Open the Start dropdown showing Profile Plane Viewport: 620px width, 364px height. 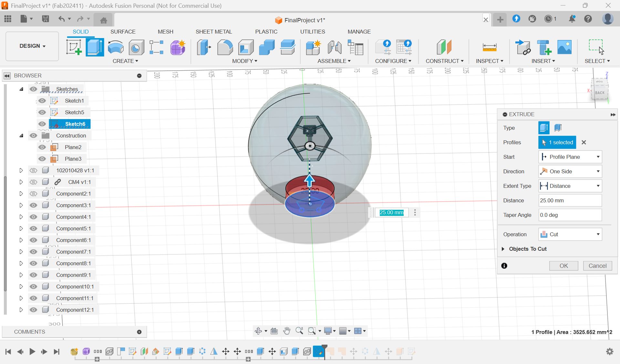click(570, 157)
